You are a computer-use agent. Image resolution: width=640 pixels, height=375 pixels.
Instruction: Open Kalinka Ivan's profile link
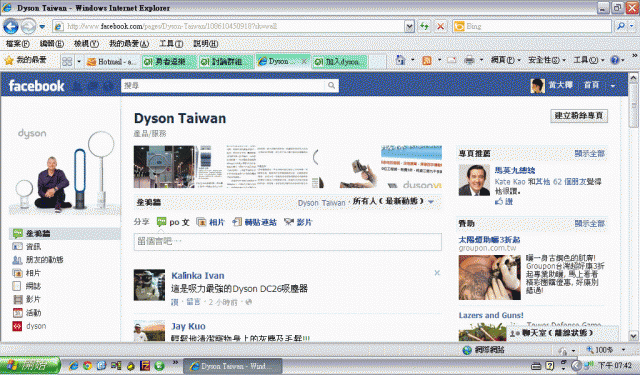198,275
